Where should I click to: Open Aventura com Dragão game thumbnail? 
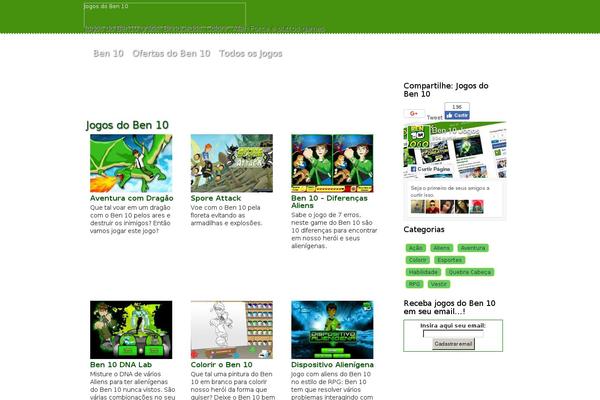coord(131,163)
